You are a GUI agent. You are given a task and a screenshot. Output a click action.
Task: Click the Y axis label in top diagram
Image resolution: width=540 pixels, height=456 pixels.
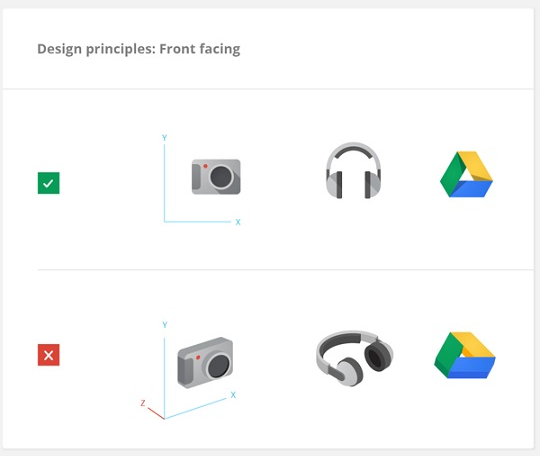(x=165, y=138)
